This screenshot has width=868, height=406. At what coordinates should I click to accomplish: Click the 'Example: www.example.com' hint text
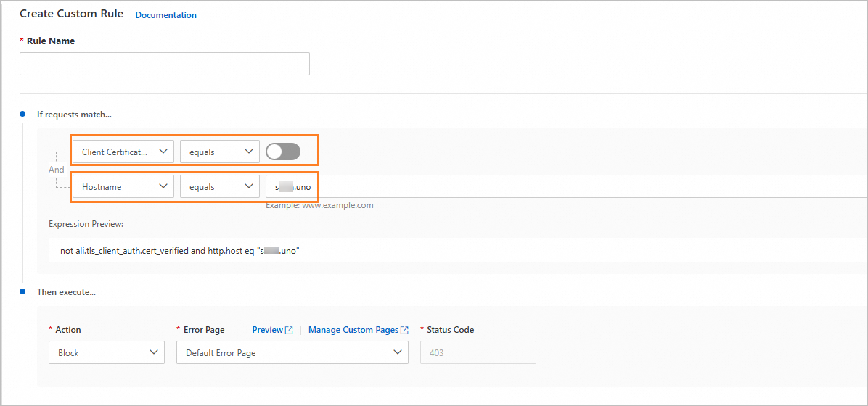[319, 205]
